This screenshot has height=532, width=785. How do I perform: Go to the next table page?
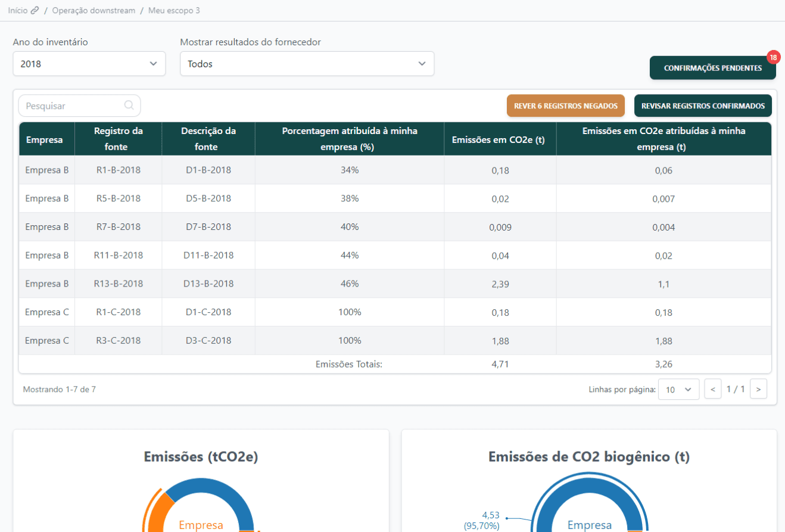758,389
